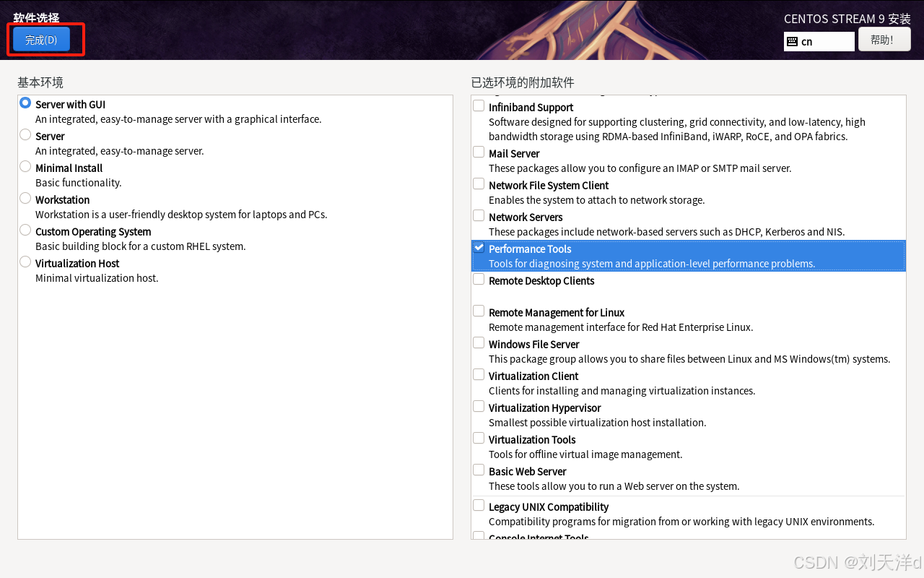Check the Basic Web Server option
The image size is (924, 578).
coord(479,470)
